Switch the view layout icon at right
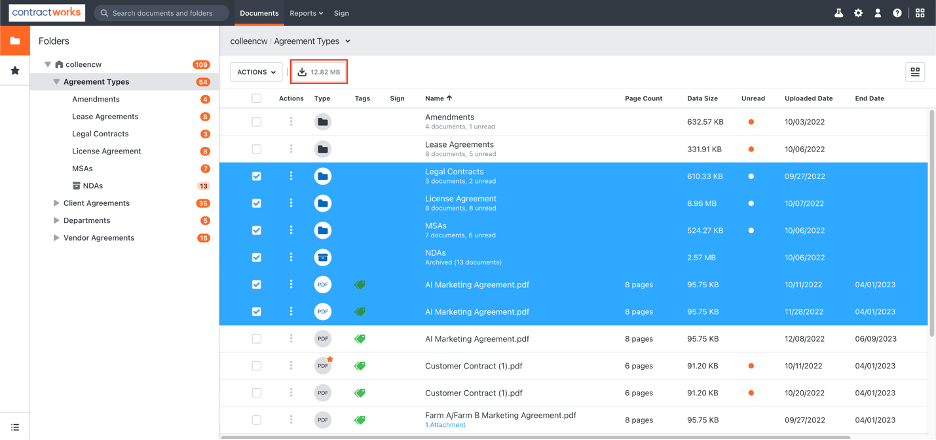This screenshot has width=936, height=440. pos(915,72)
